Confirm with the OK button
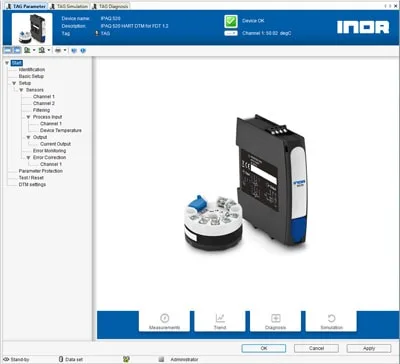400x364 pixels. click(x=264, y=348)
